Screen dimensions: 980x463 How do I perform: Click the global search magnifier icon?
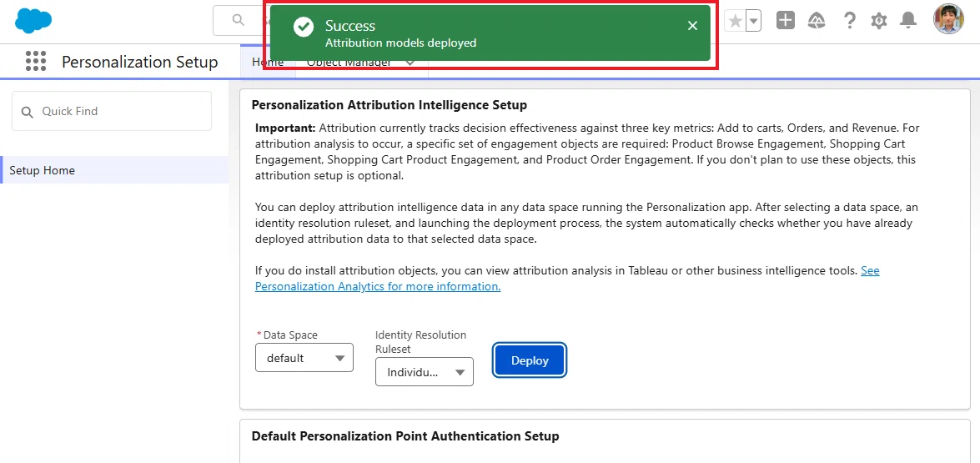tap(239, 20)
